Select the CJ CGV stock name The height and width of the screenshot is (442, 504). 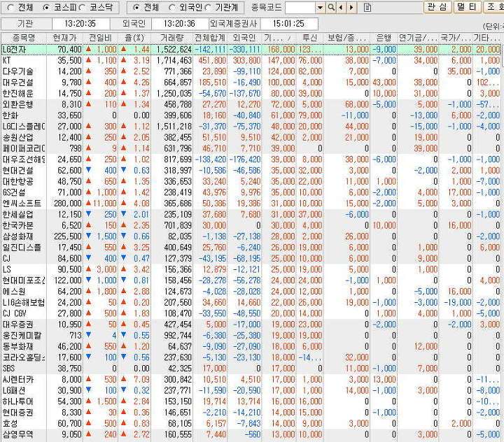(15, 313)
